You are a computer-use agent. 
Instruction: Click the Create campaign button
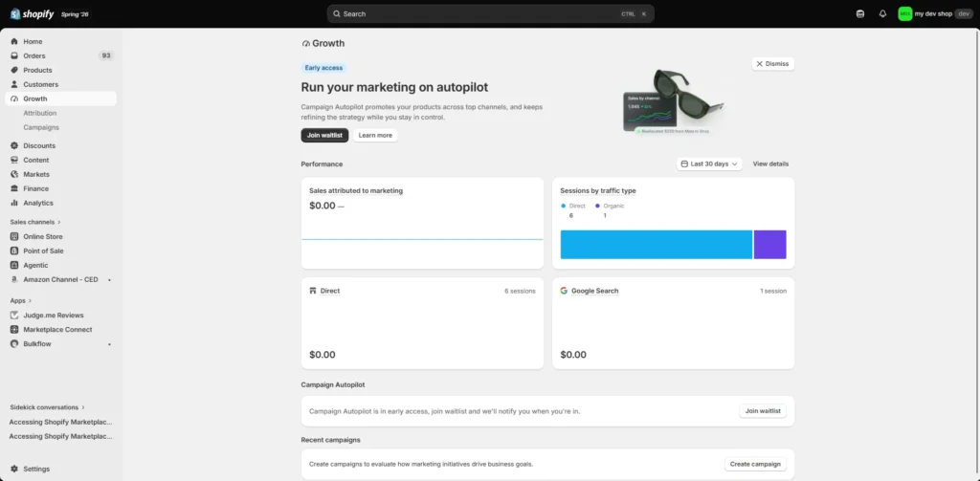[756, 464]
